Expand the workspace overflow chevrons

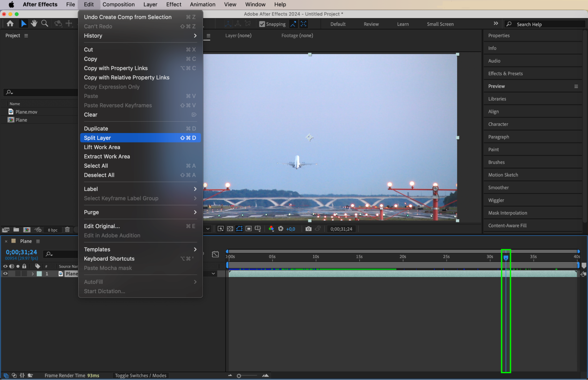[x=496, y=24]
